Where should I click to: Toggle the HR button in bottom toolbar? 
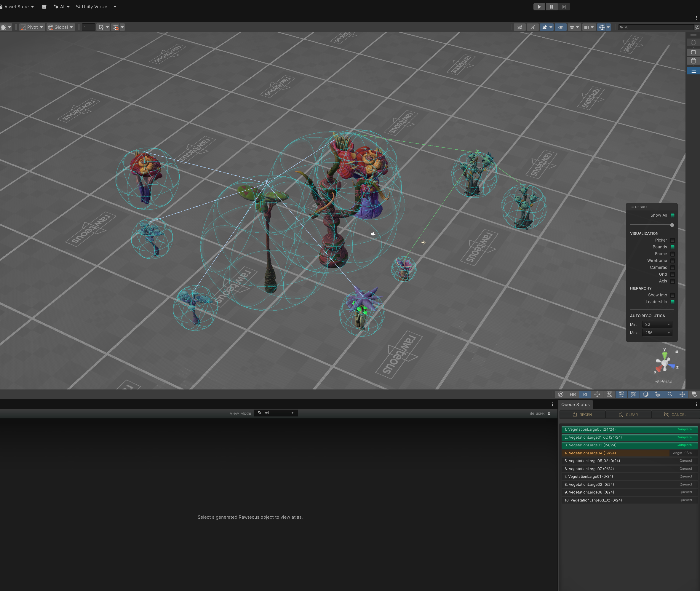click(573, 394)
